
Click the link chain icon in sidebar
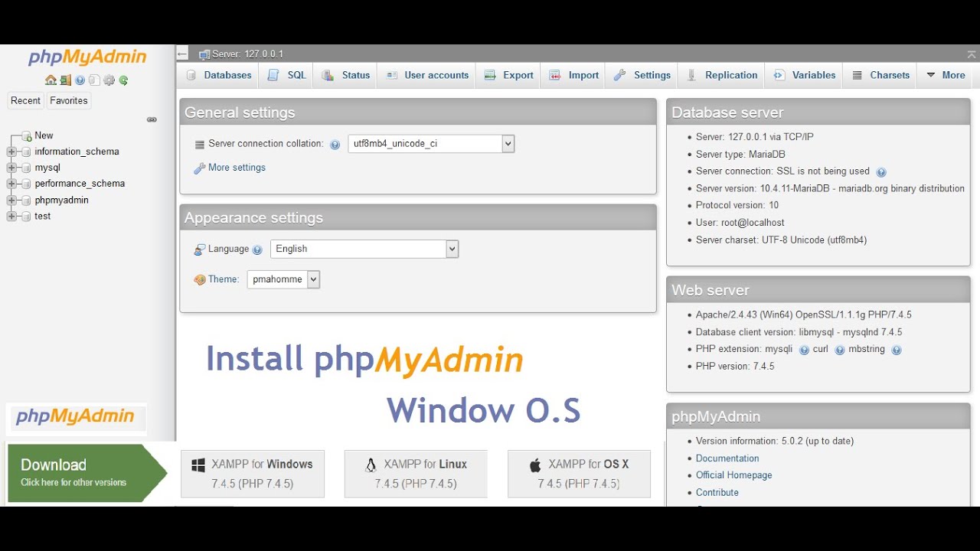152,119
